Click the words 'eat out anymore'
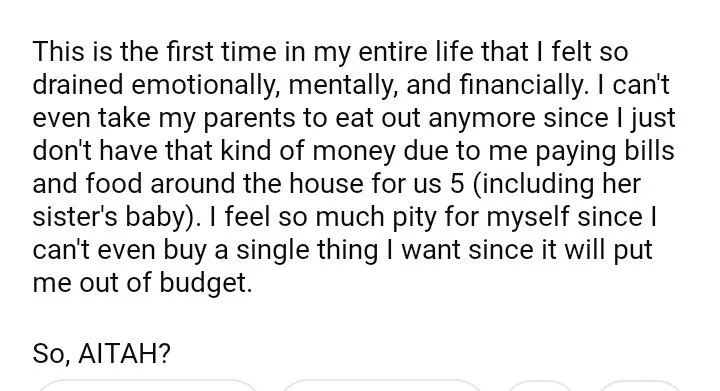This screenshot has width=720, height=391. [435, 118]
